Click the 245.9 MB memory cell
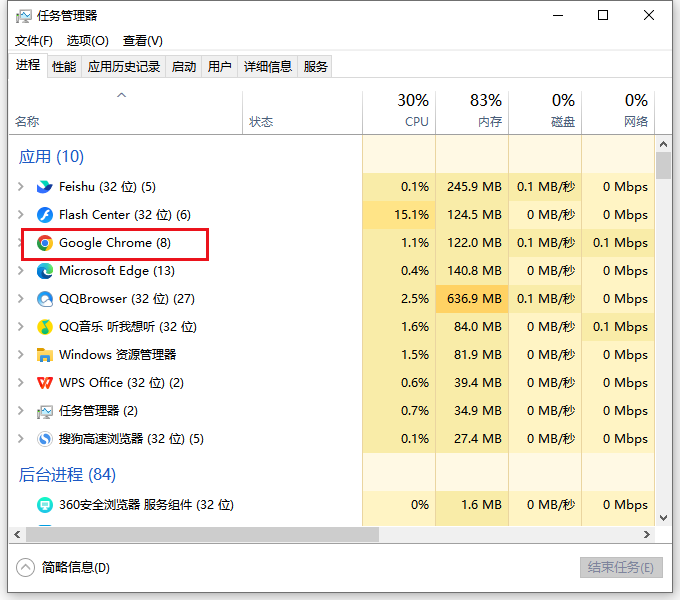 (472, 187)
